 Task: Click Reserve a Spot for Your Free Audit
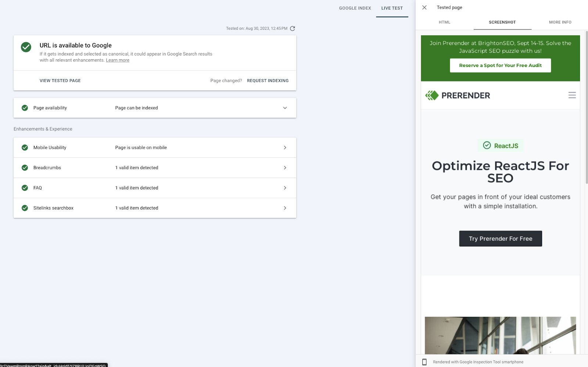tap(500, 65)
